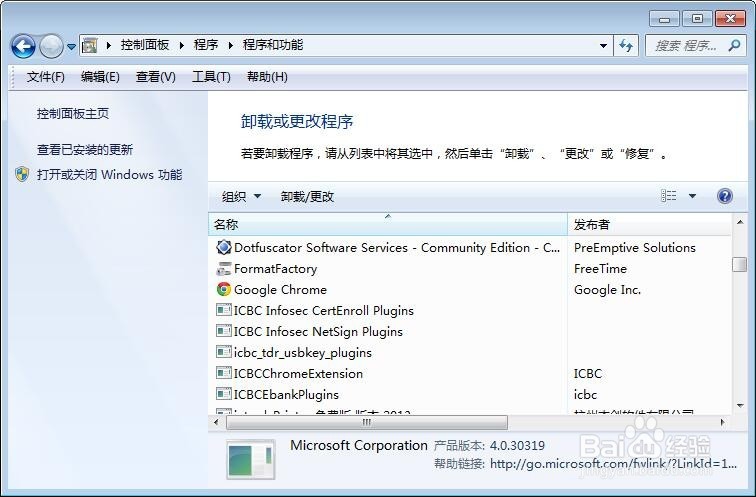This screenshot has height=497, width=756.
Task: Open the view options dropdown arrow
Action: click(692, 196)
